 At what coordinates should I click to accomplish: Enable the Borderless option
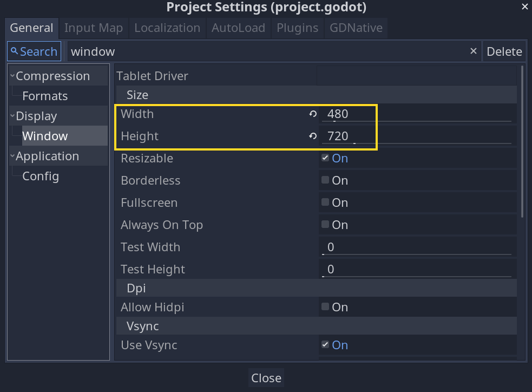point(325,180)
